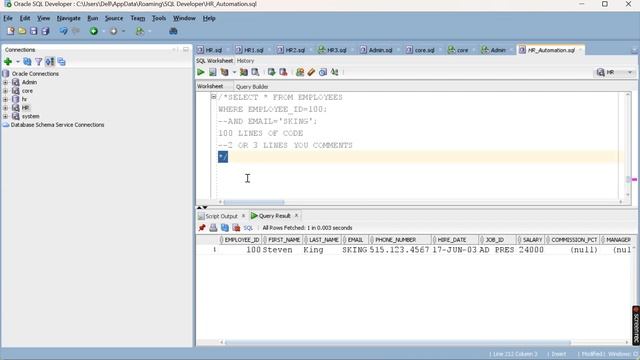The image size is (640, 360).
Task: Click the Run Script icon
Action: click(213, 72)
